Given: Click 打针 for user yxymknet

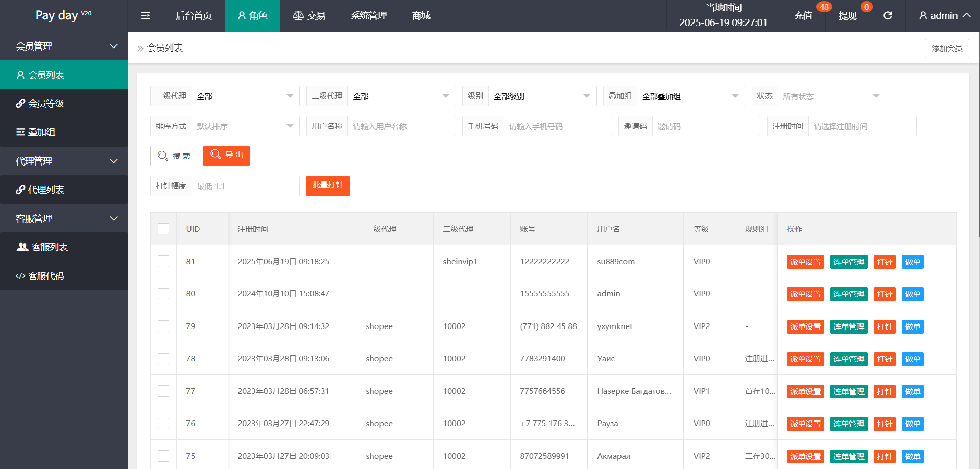Looking at the screenshot, I should [885, 326].
